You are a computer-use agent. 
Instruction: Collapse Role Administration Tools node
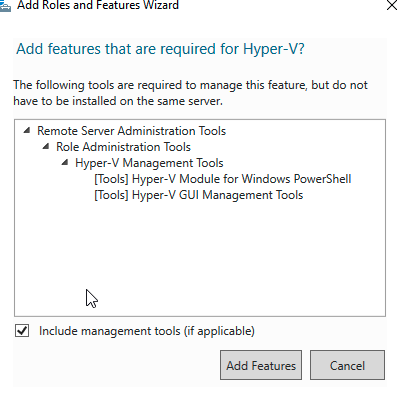click(46, 146)
